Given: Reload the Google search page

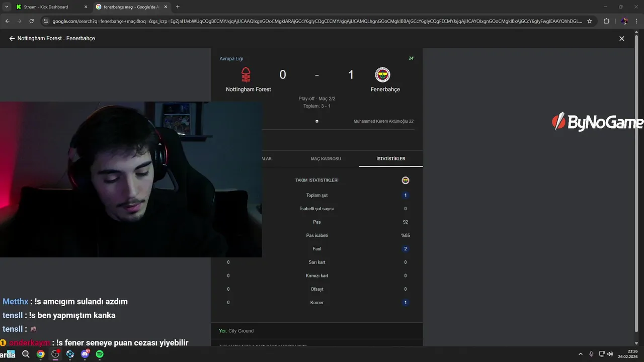Looking at the screenshot, I should pyautogui.click(x=32, y=21).
